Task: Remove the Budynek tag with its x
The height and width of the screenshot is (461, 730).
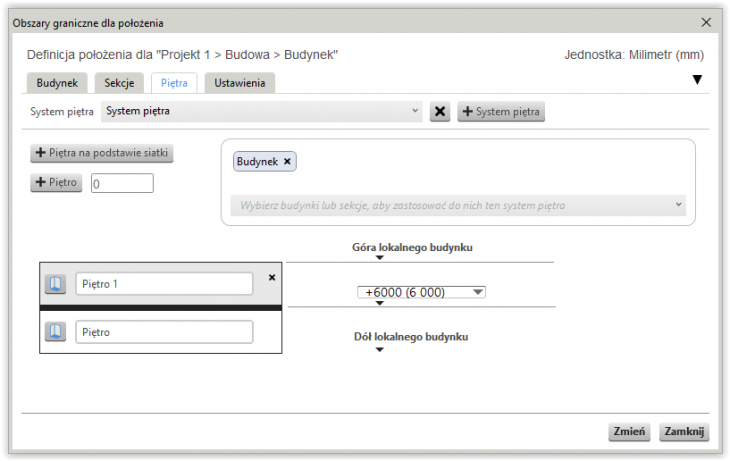Action: [287, 161]
